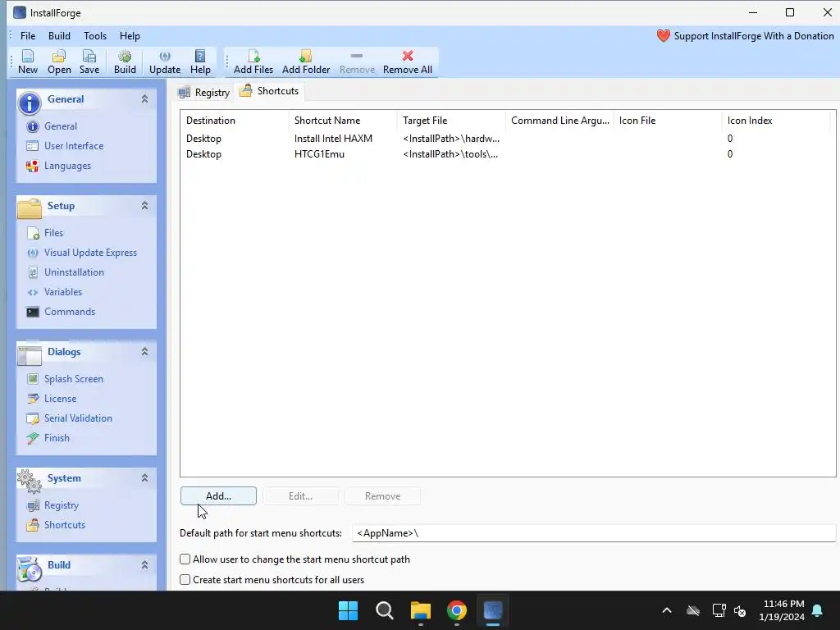Click the muted volume tray icon
This screenshot has width=840, height=630.
tap(741, 610)
